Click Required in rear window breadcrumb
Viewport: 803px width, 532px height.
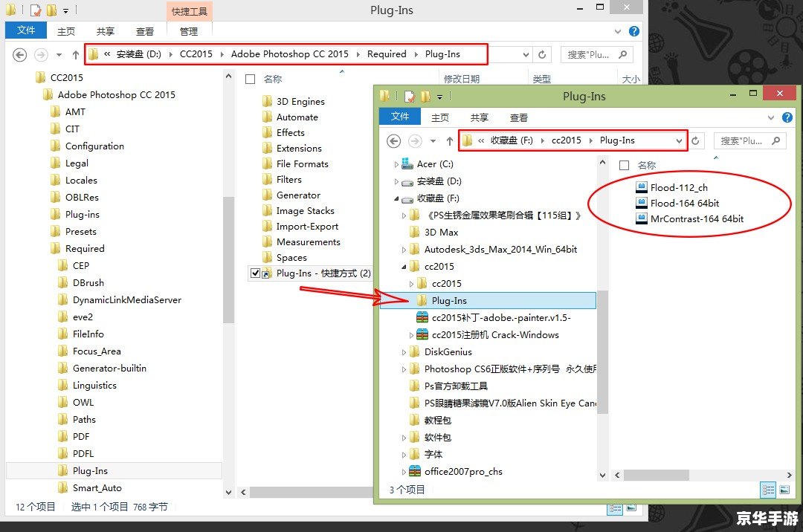[x=387, y=53]
